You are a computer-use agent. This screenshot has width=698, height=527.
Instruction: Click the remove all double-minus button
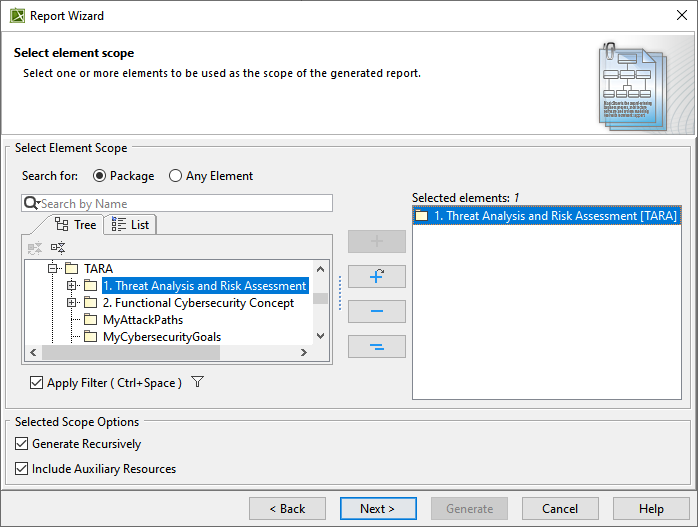(376, 347)
